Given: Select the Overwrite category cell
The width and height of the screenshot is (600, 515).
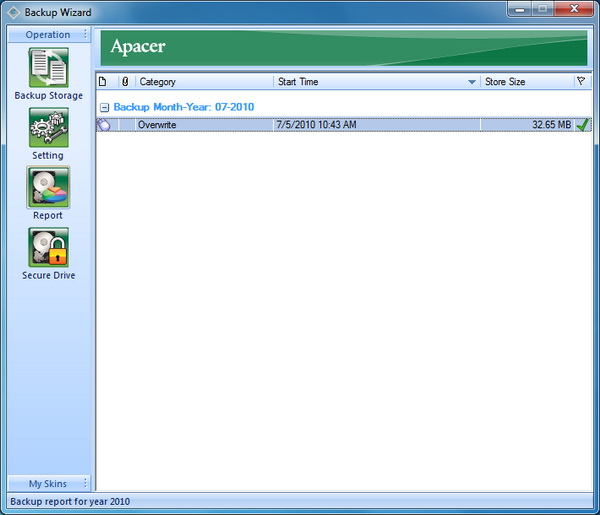Looking at the screenshot, I should 204,125.
